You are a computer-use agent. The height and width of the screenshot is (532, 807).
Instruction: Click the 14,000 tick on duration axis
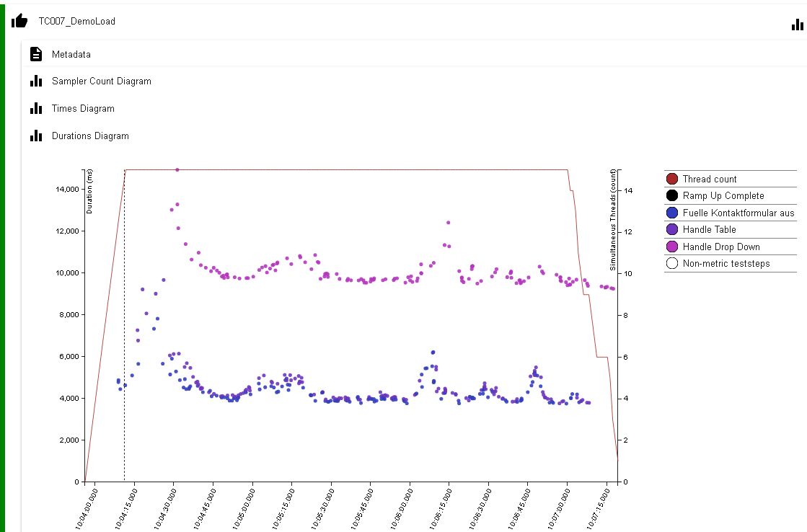pyautogui.click(x=67, y=189)
